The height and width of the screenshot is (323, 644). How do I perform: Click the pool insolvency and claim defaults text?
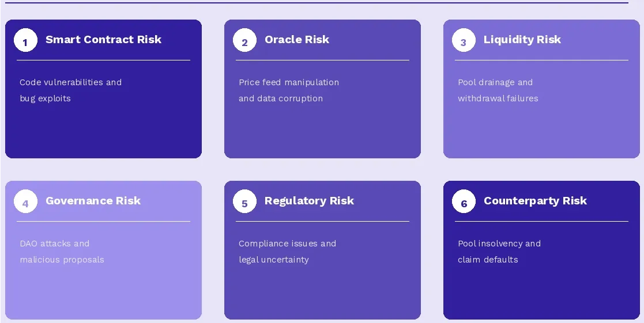[x=499, y=252]
